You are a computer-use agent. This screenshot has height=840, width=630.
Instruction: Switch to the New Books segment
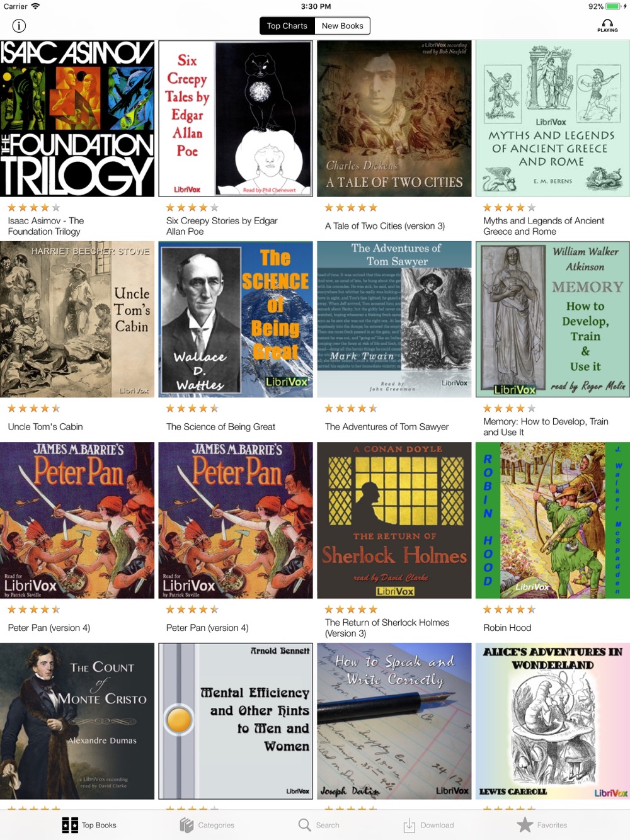click(x=342, y=26)
